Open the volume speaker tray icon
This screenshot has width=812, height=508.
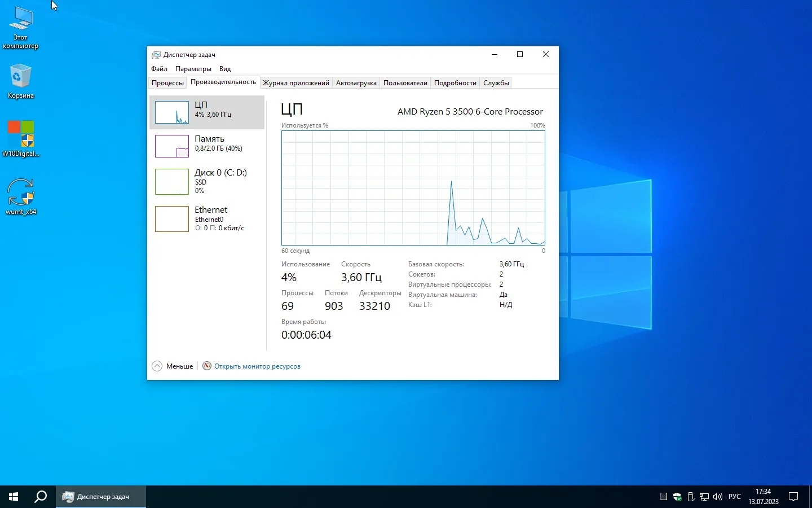(x=718, y=497)
